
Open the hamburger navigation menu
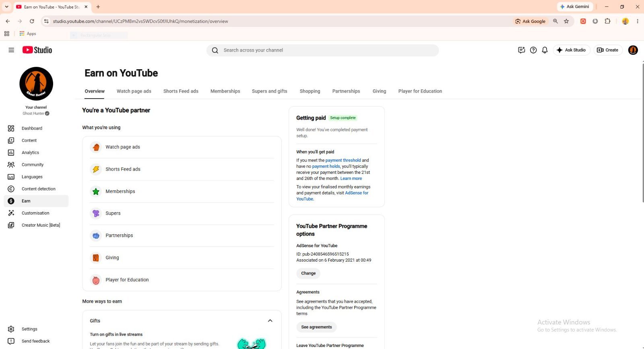[x=11, y=50]
